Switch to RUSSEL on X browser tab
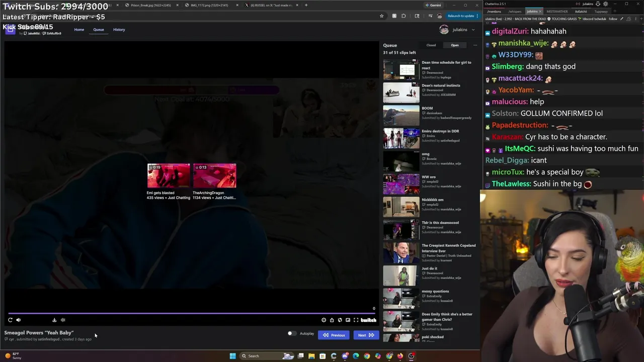Screen dimensions: 644x362 click(272, 5)
